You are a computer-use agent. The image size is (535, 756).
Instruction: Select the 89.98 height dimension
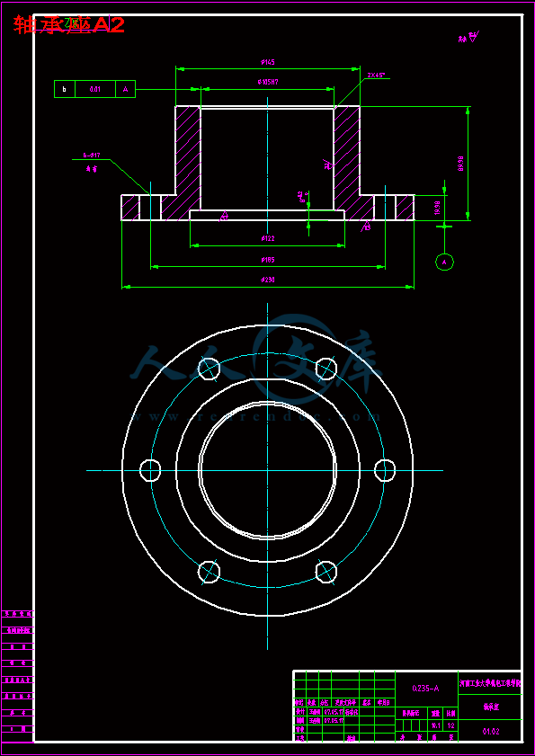[x=461, y=163]
